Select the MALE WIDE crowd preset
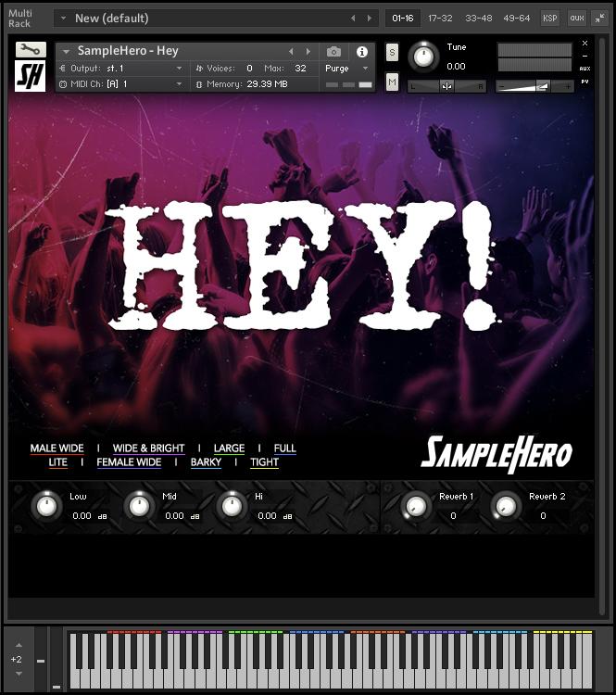Viewport: 616px width, 695px height. point(57,449)
